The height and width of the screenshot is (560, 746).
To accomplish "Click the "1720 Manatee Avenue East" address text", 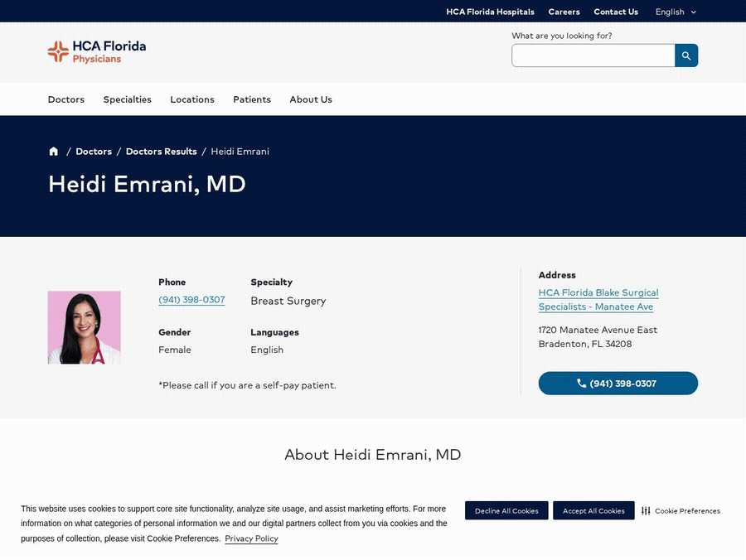I will (598, 330).
